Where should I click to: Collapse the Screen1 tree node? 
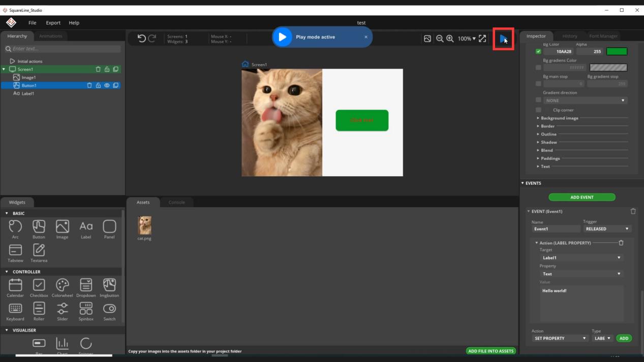(4, 69)
